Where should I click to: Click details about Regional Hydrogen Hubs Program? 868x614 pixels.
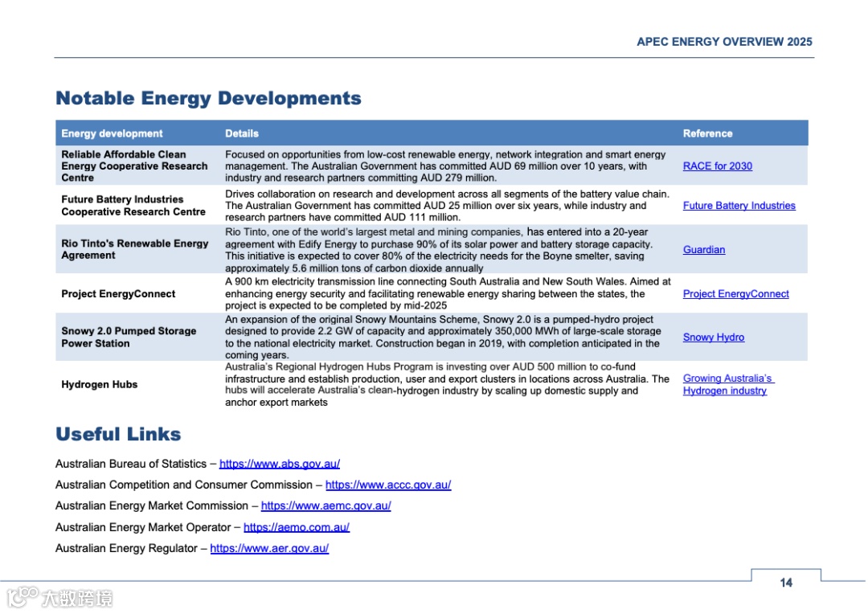(x=448, y=385)
